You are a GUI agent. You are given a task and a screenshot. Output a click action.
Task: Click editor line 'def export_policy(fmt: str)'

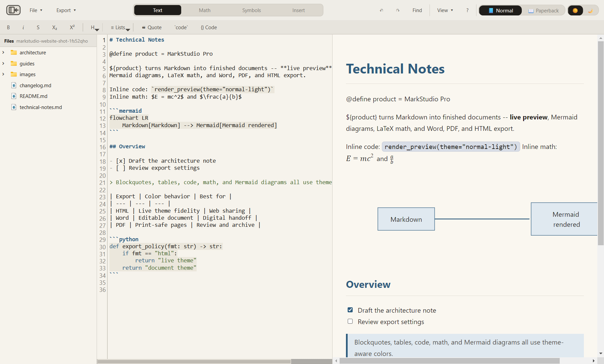click(166, 246)
